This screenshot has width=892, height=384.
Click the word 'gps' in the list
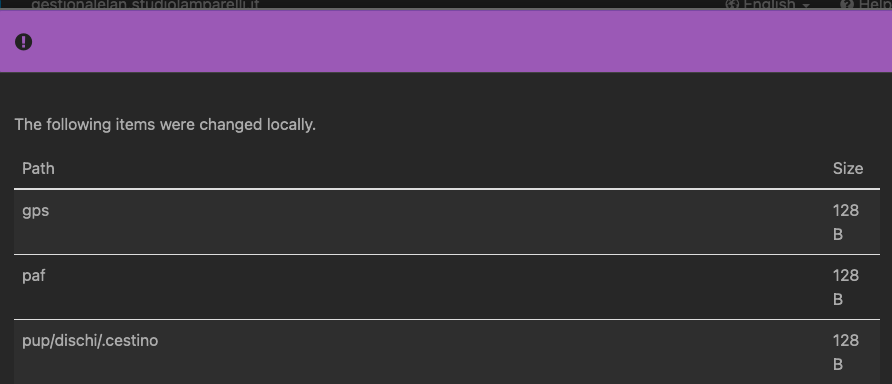coord(35,211)
